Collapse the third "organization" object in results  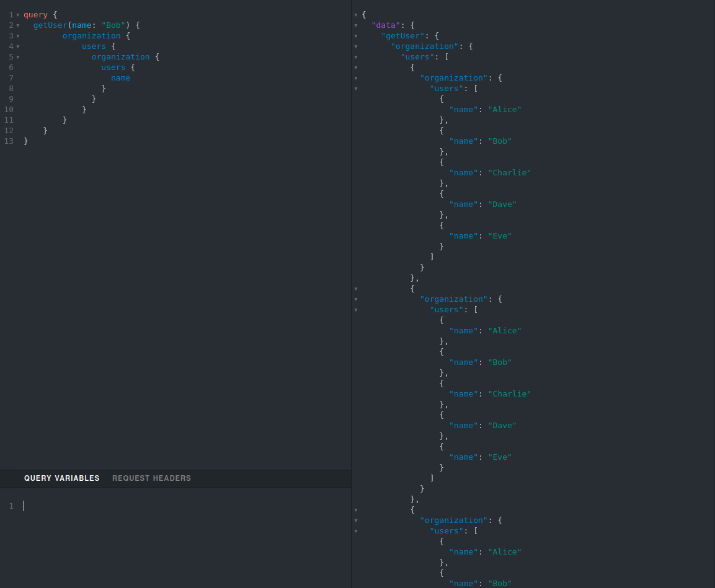click(355, 520)
